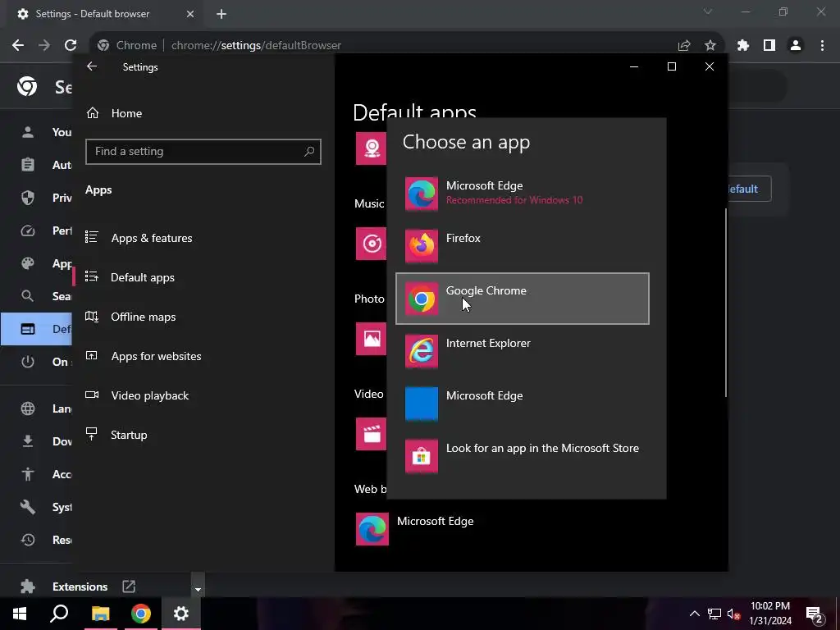Image resolution: width=840 pixels, height=630 pixels.
Task: Open the Video player default app tile
Action: 372,434
